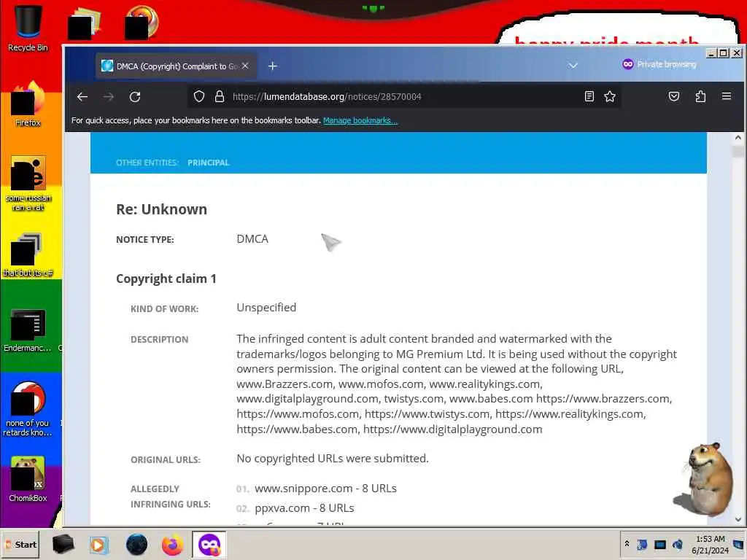The image size is (747, 560).
Task: Open Recycle Bin on desktop
Action: pyautogui.click(x=28, y=28)
